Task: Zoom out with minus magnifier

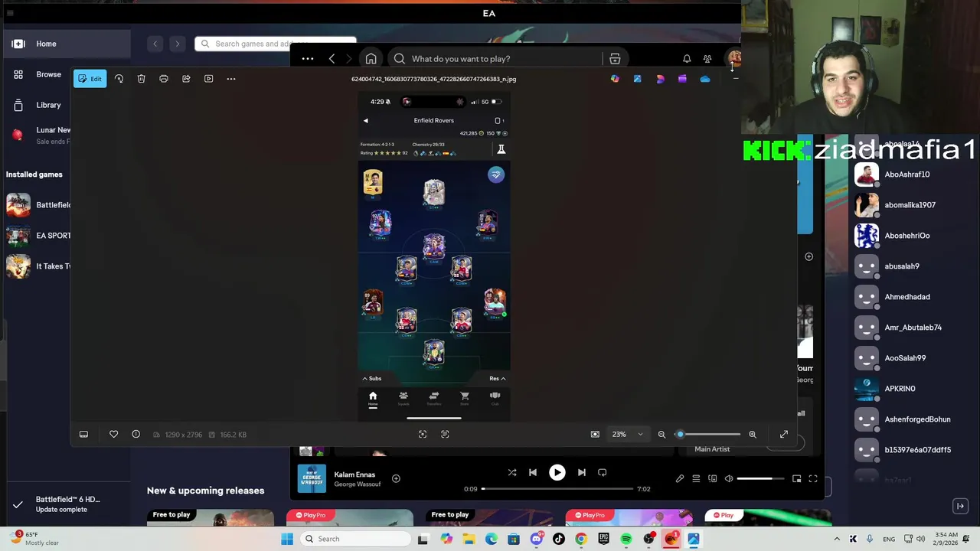Action: (661, 435)
